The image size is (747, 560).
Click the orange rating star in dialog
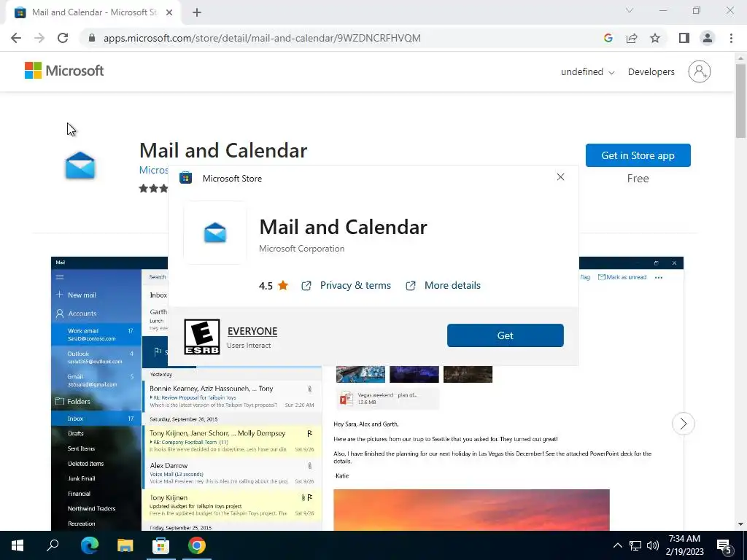283,285
